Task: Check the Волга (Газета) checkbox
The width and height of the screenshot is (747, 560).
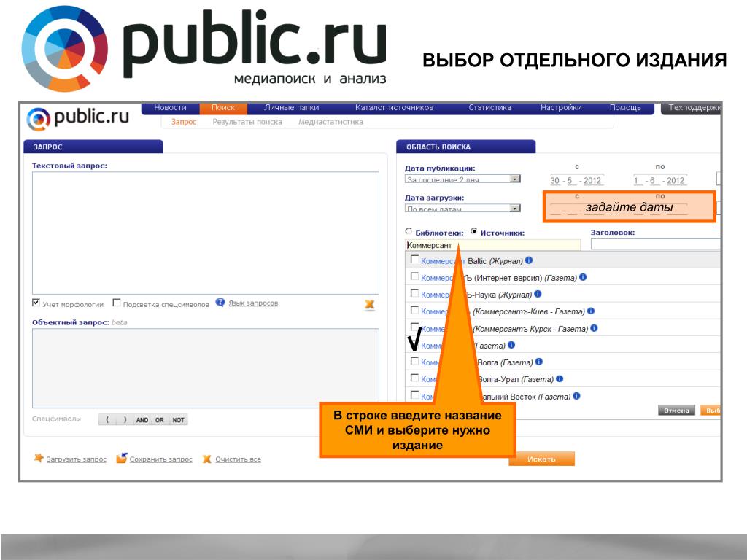Action: click(x=414, y=361)
